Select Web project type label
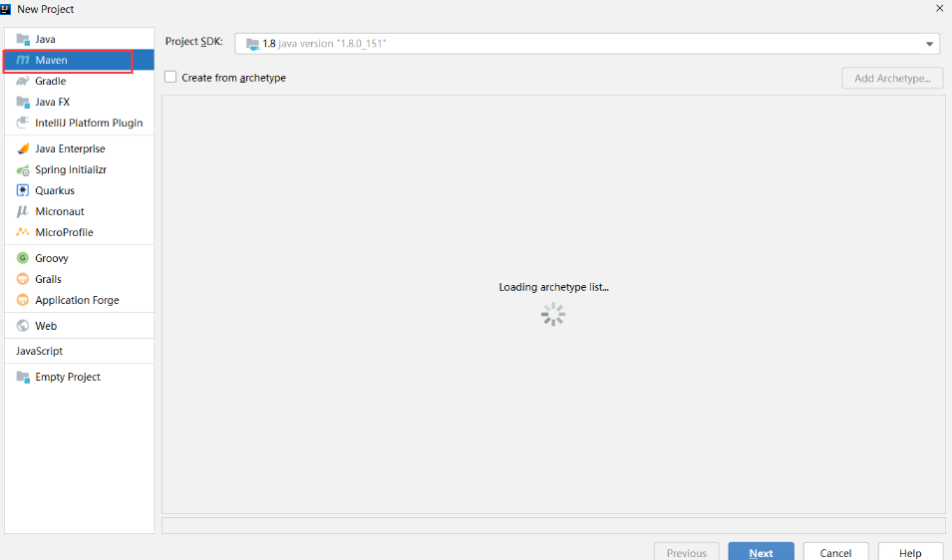 point(46,326)
